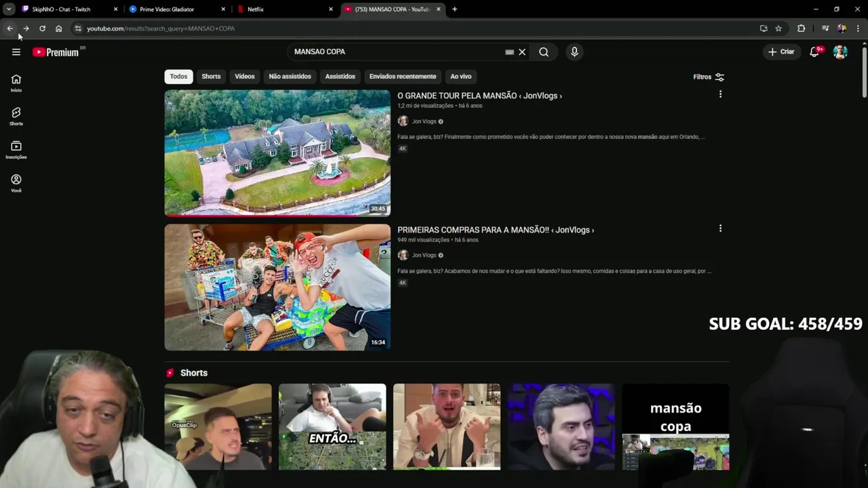Select the Todos filter chip
Screen dimensions: 868x488
coord(178,77)
